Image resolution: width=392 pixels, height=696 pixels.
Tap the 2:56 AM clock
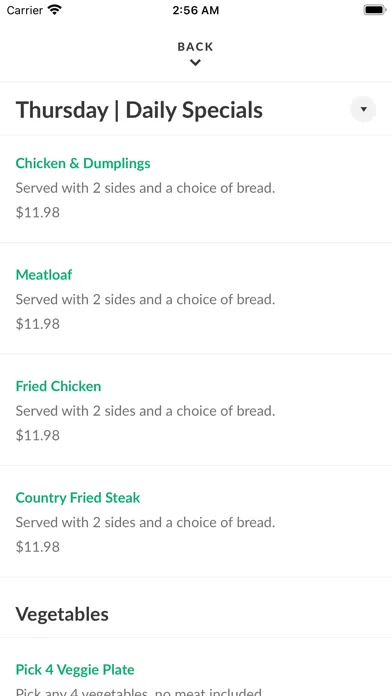196,10
